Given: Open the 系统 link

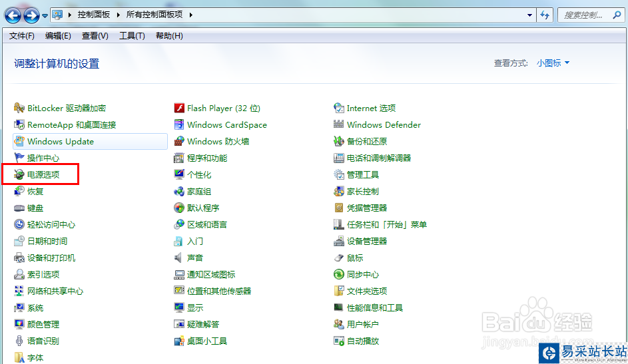Looking at the screenshot, I should pos(35,308).
